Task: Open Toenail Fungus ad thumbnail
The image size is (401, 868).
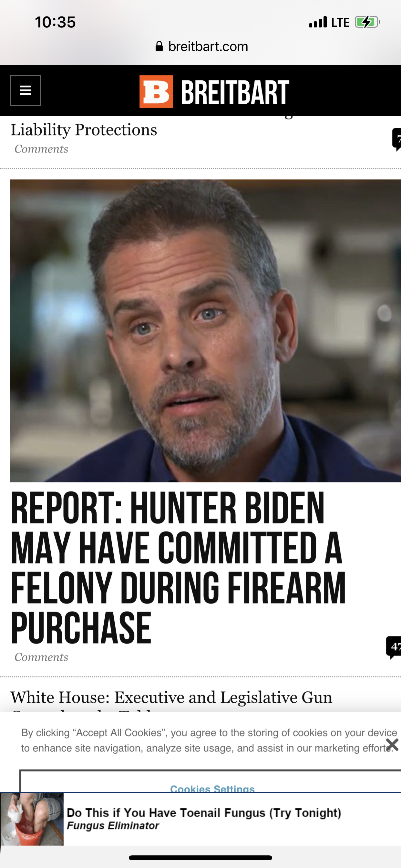Action: (32, 819)
